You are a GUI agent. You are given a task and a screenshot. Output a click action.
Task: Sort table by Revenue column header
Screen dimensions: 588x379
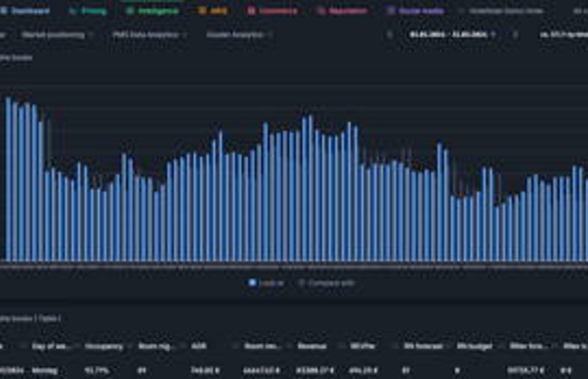pos(312,346)
